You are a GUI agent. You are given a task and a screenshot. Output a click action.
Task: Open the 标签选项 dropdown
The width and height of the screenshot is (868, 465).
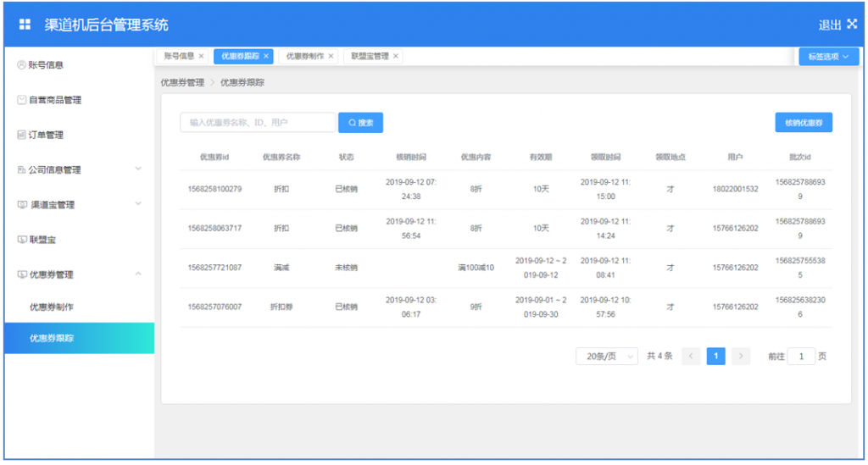point(829,57)
